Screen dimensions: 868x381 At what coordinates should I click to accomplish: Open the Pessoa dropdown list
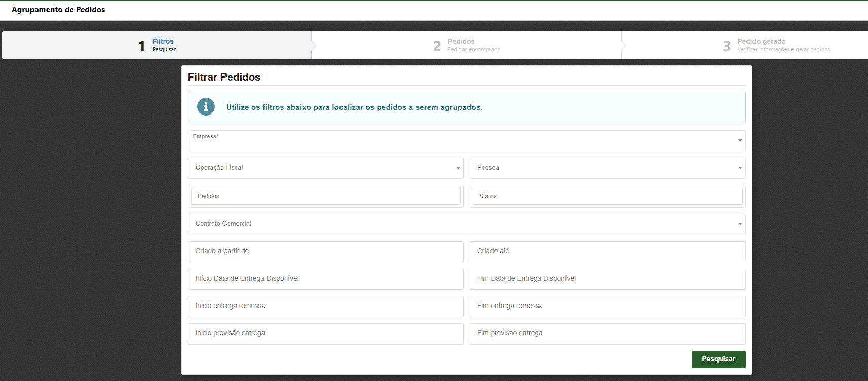pos(607,168)
